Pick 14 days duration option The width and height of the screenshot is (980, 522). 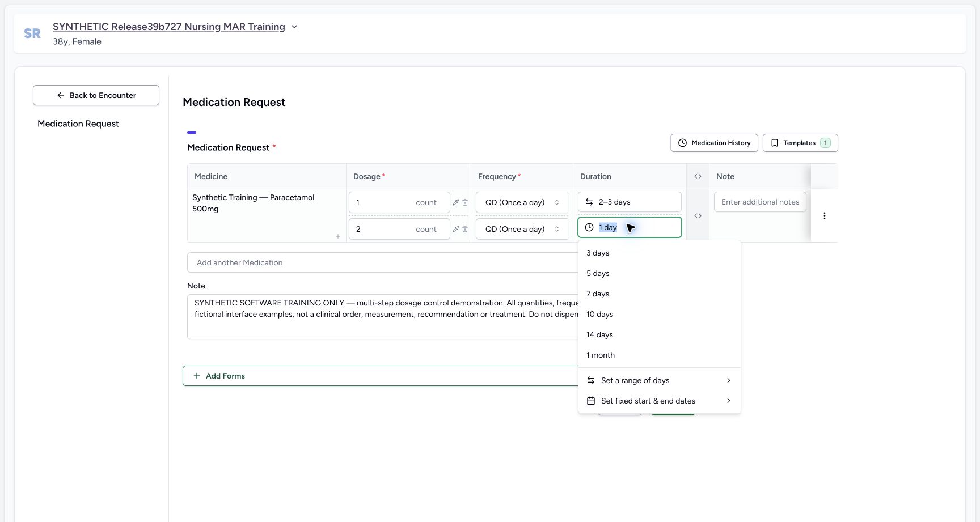[659, 334]
